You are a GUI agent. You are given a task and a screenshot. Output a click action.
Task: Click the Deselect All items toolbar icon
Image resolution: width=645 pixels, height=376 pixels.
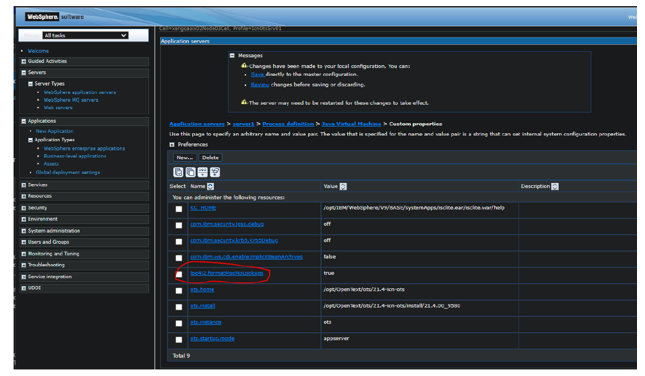pos(190,172)
